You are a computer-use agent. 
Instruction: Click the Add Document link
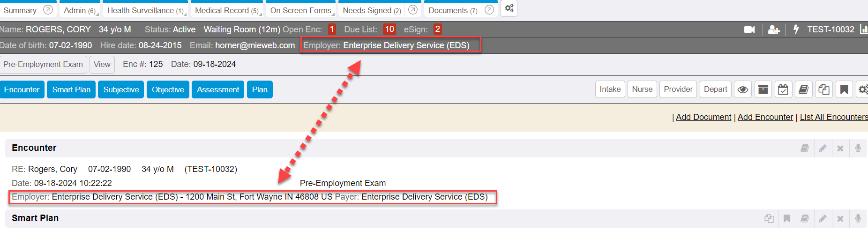point(703,117)
